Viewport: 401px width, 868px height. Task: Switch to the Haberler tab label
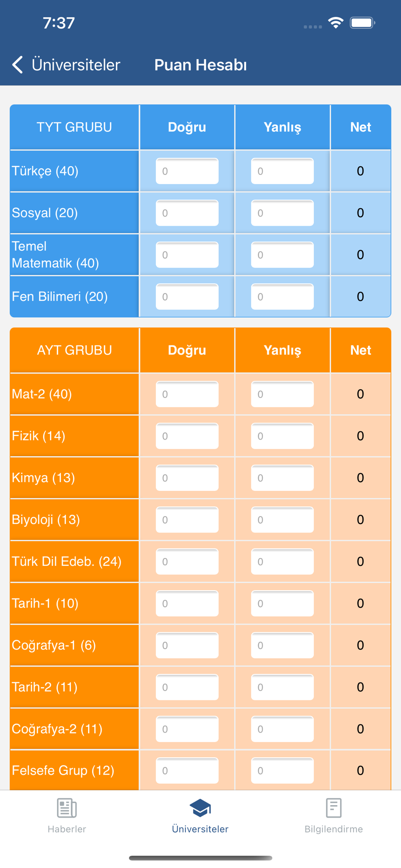67,829
